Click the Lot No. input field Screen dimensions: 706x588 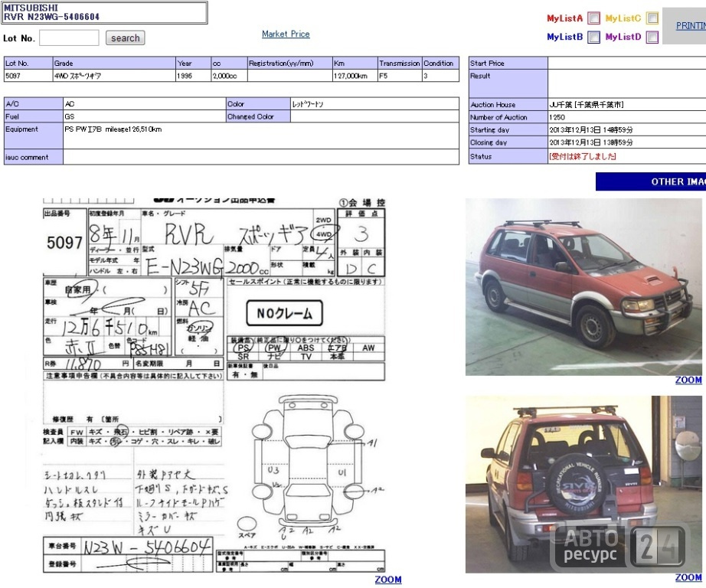69,38
